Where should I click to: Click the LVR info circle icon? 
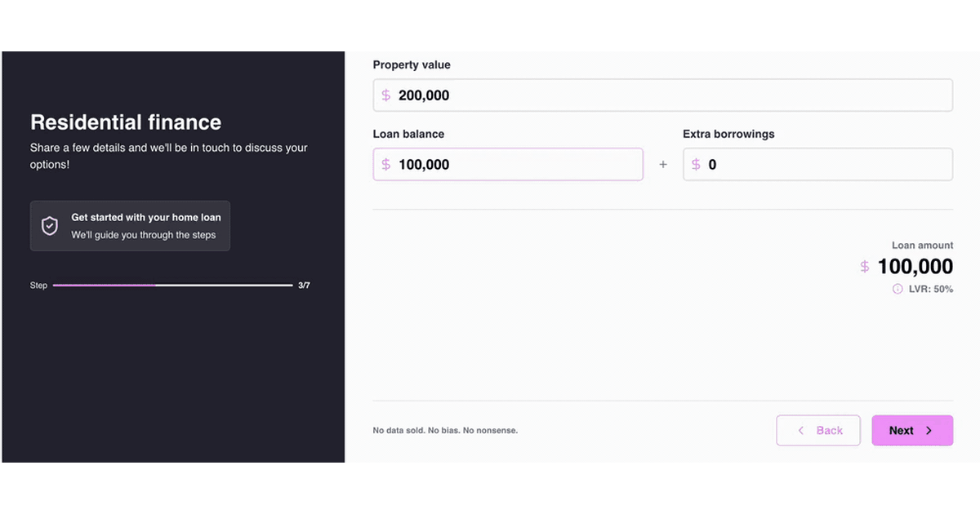tap(898, 289)
